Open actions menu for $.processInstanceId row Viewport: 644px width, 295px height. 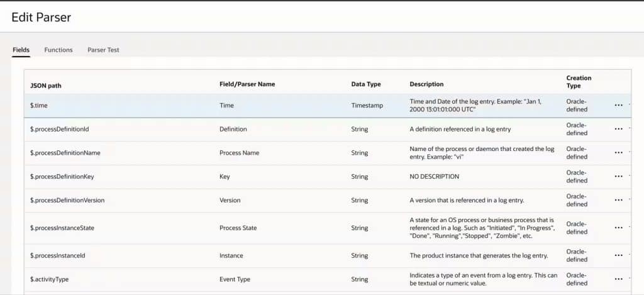click(619, 255)
